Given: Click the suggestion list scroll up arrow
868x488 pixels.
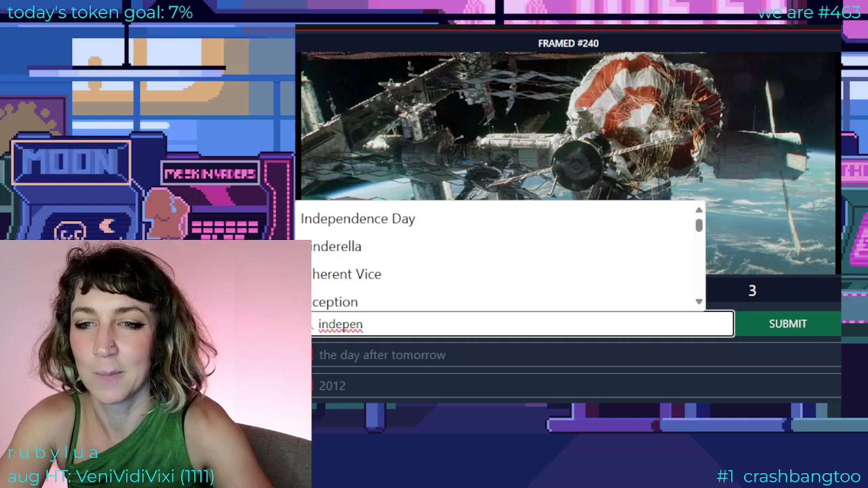Looking at the screenshot, I should [699, 210].
